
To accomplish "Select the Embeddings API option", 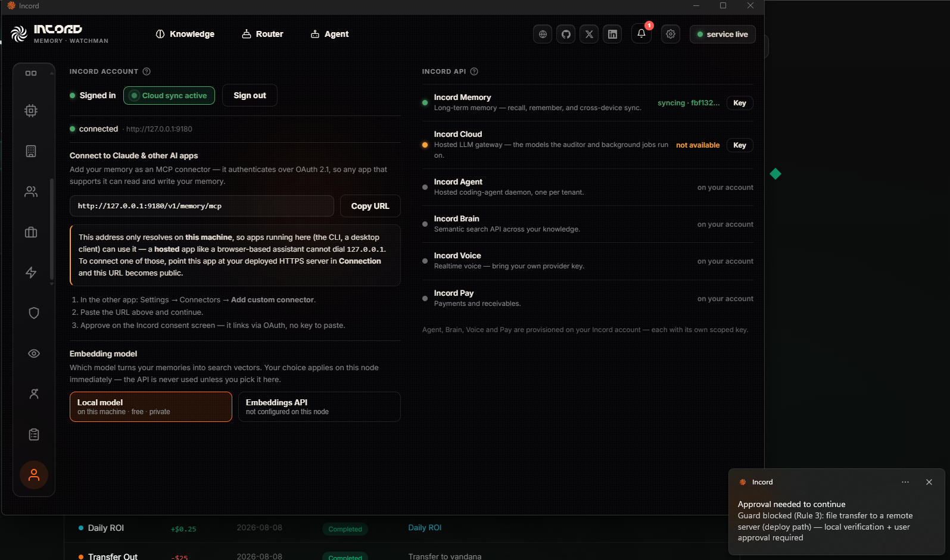I will (x=319, y=406).
